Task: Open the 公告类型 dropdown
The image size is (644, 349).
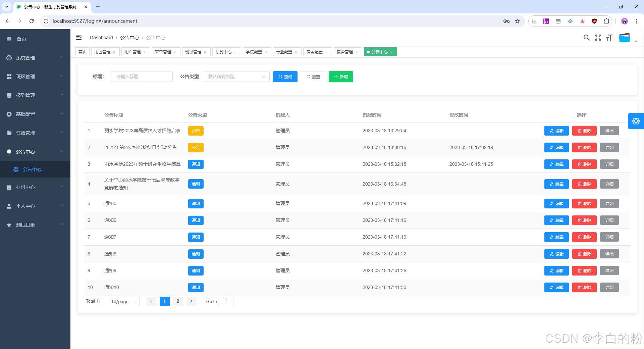Action: (236, 77)
